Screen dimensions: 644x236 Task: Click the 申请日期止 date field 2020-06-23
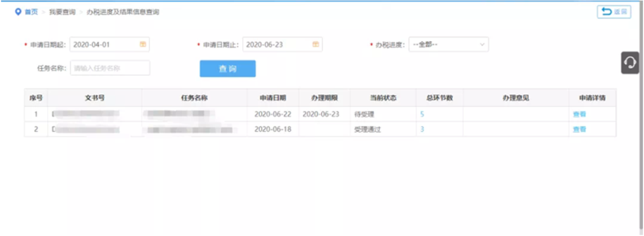(283, 44)
